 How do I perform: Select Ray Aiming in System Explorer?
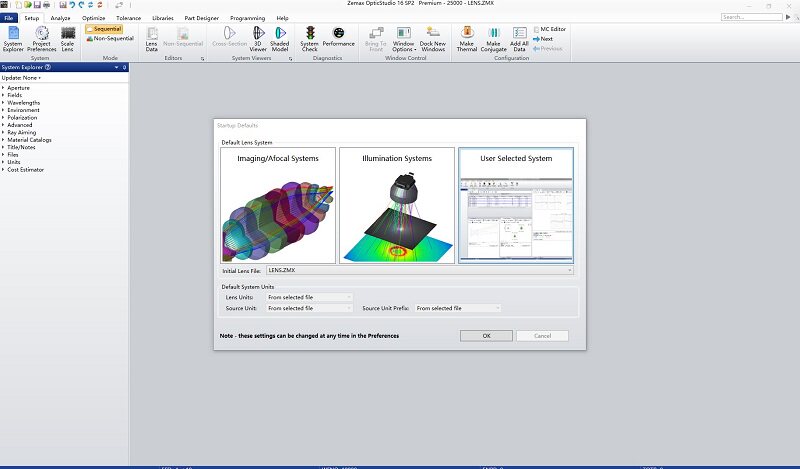click(x=21, y=132)
